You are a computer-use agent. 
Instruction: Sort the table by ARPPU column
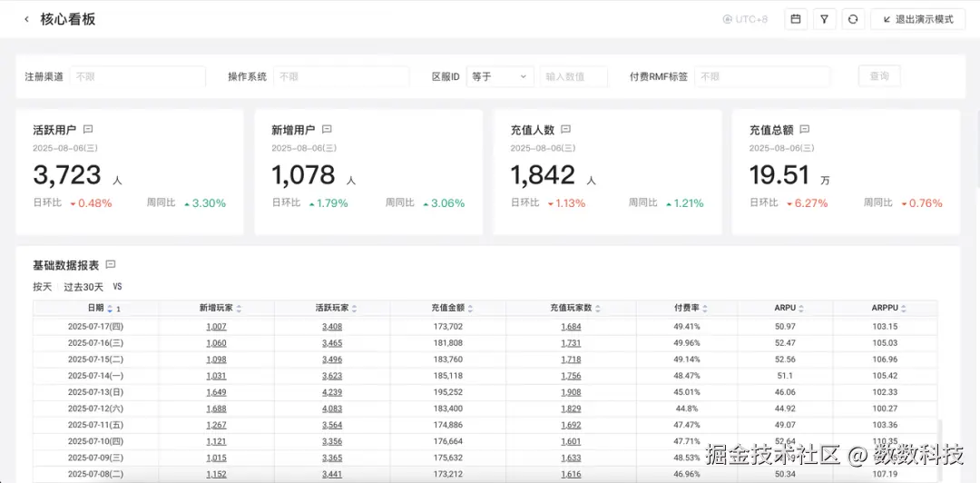click(x=904, y=309)
